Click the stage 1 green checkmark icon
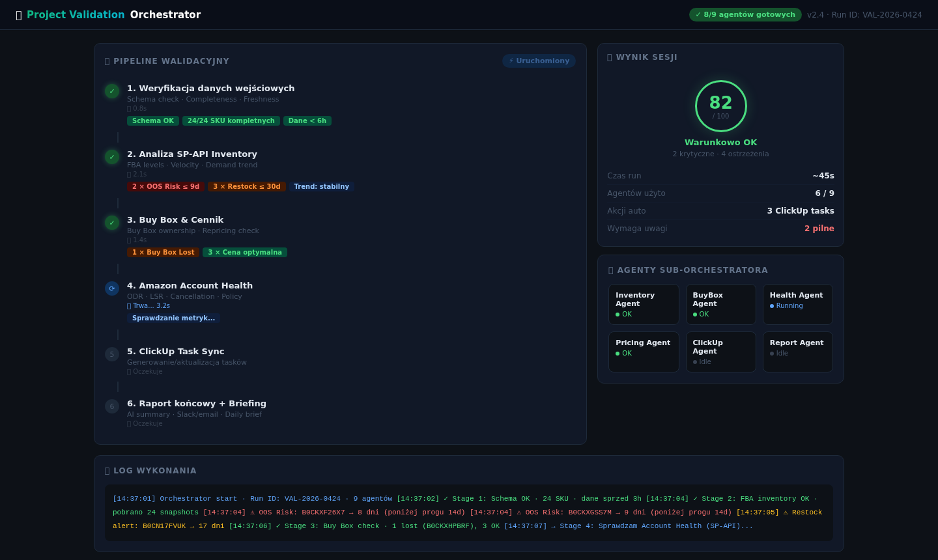The height and width of the screenshot is (560, 938). (112, 91)
